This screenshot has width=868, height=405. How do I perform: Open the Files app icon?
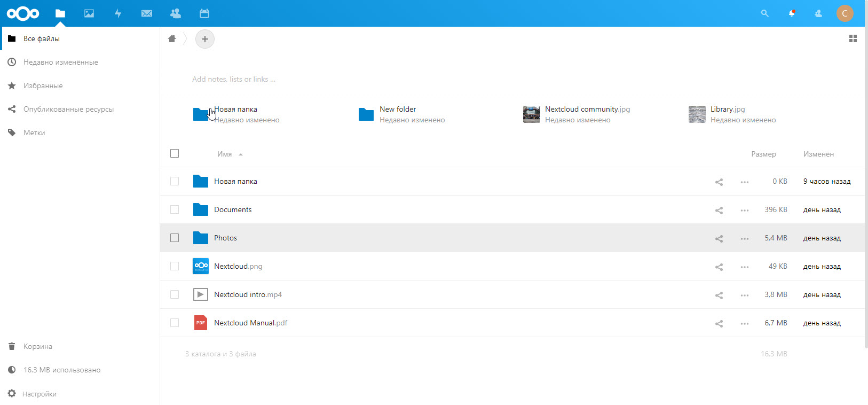(x=60, y=13)
